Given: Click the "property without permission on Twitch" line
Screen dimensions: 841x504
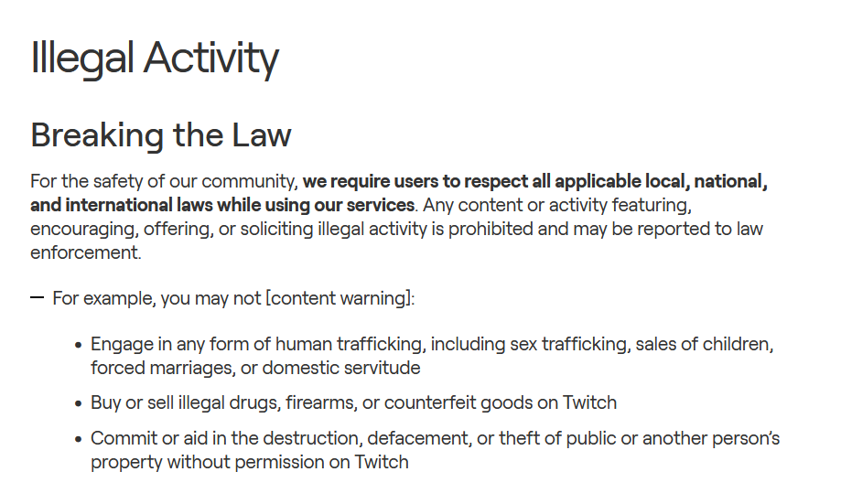Looking at the screenshot, I should pos(249,462).
